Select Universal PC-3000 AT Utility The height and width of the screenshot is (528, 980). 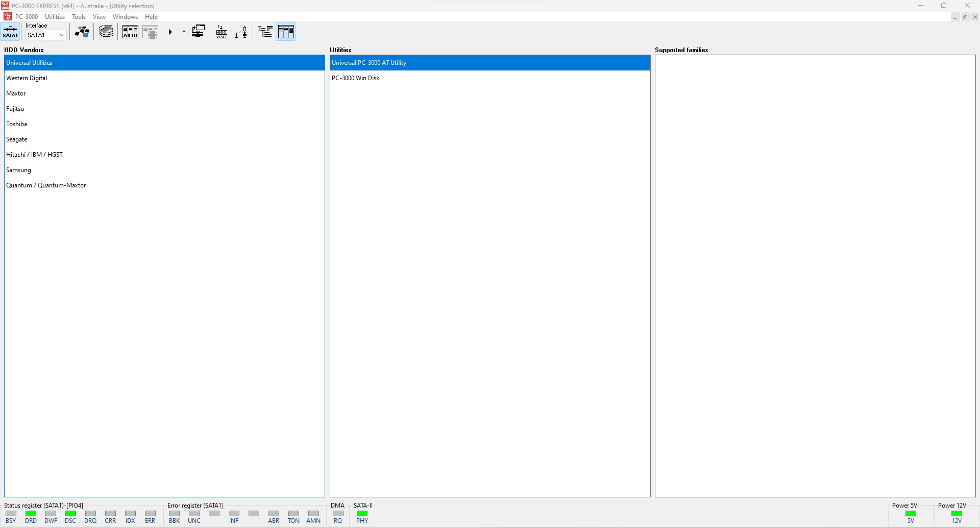[x=369, y=63]
